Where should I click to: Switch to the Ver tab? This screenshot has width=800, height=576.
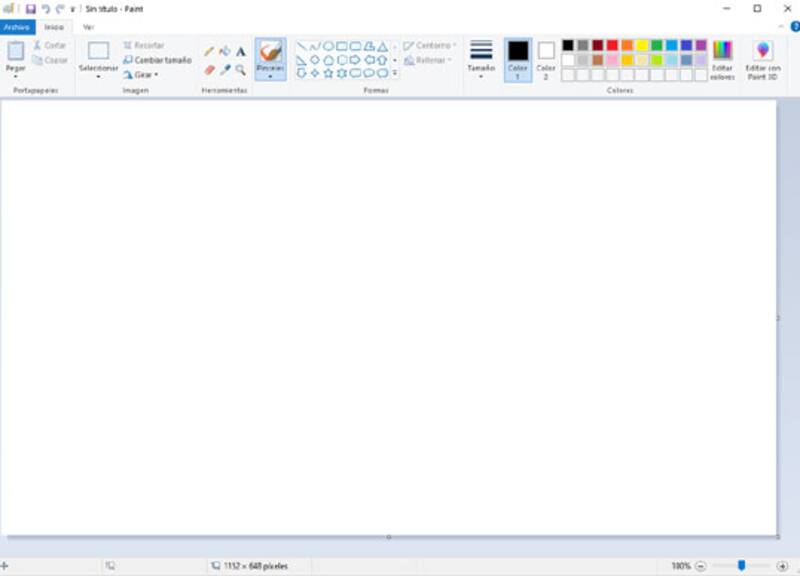coord(88,27)
